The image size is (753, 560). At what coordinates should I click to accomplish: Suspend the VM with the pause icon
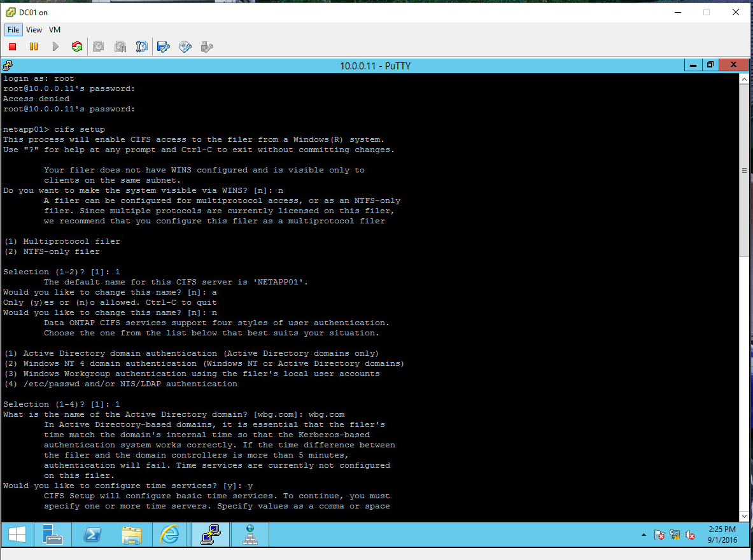34,46
